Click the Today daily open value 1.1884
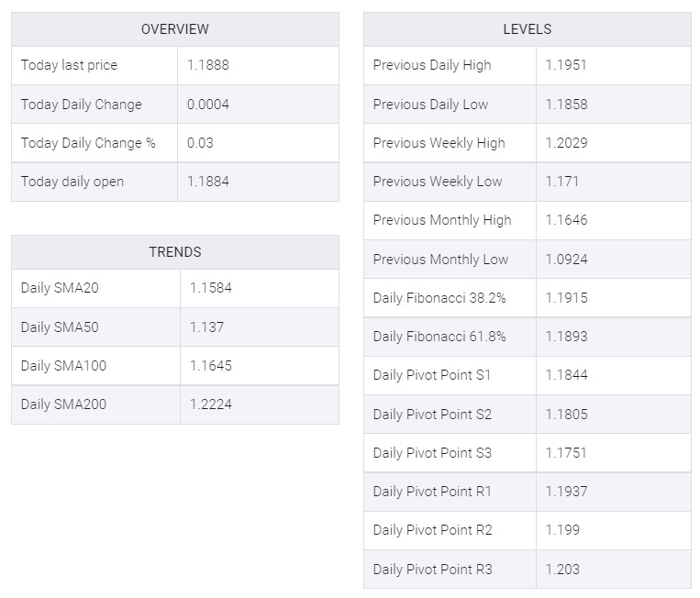This screenshot has height=598, width=700. (x=208, y=182)
